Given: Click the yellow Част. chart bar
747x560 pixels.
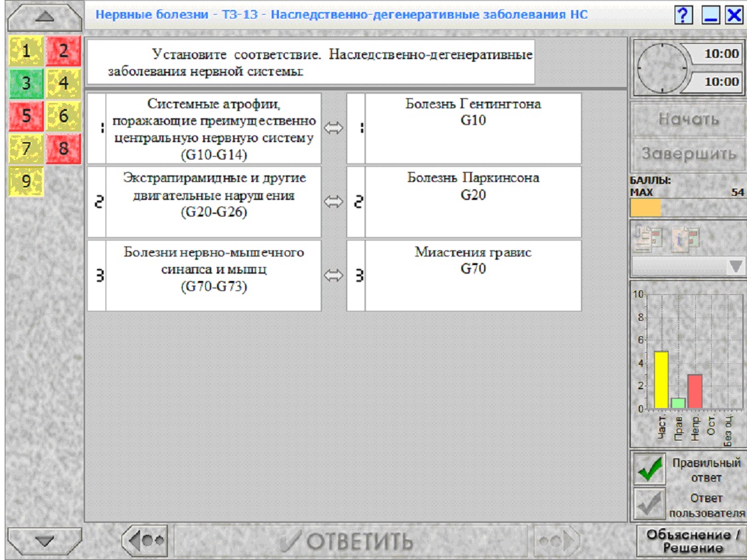Looking at the screenshot, I should [661, 380].
